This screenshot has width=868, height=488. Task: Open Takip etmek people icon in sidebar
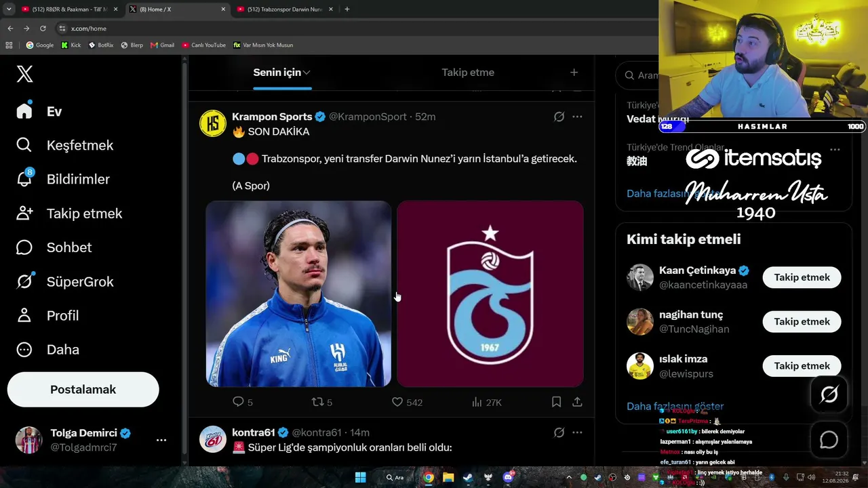click(x=24, y=213)
